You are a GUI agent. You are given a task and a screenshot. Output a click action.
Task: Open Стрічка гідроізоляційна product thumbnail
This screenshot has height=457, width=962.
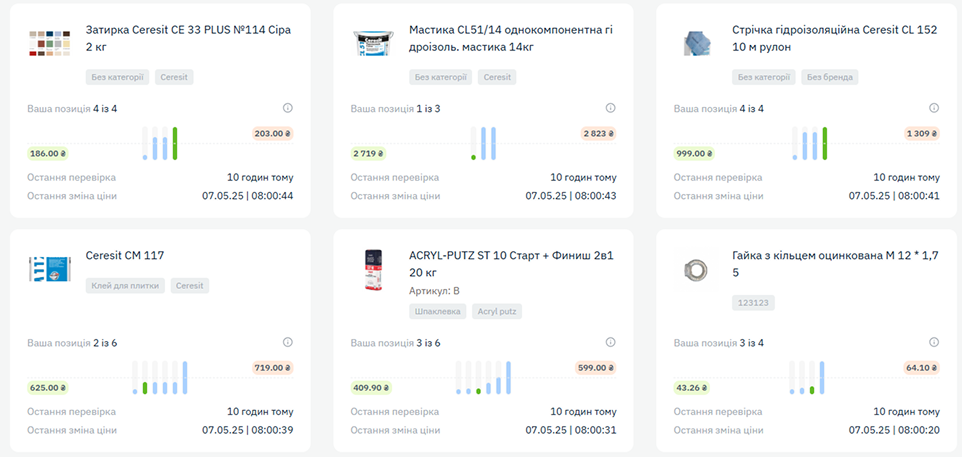click(x=696, y=43)
